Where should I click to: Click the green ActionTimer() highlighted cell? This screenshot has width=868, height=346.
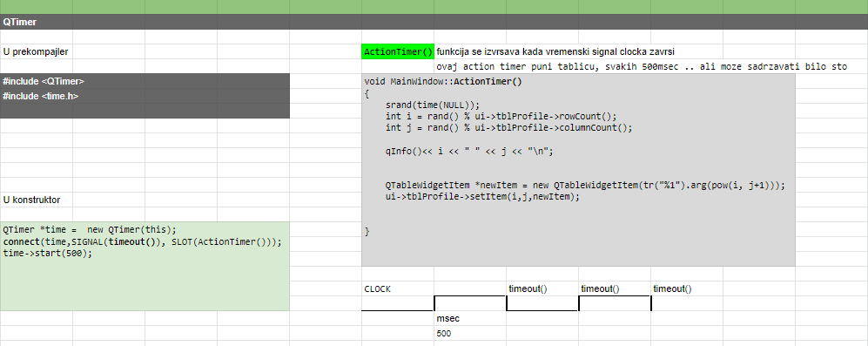pyautogui.click(x=398, y=51)
